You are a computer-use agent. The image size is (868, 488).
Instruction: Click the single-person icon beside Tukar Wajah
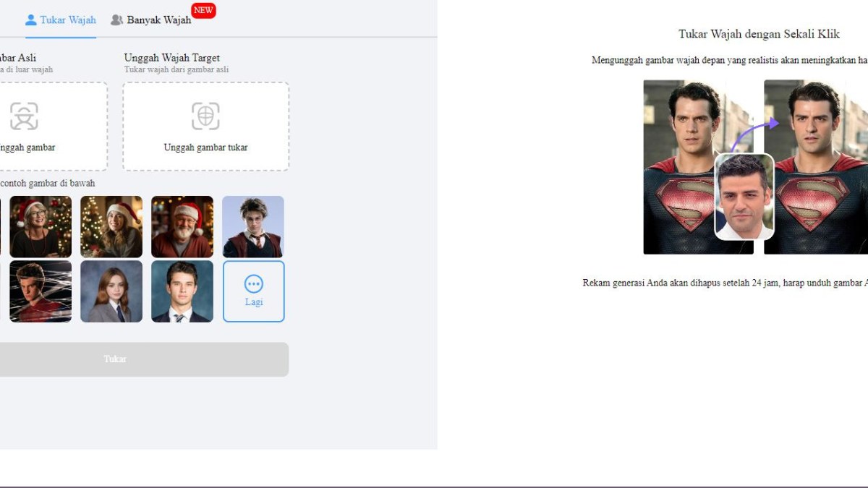pyautogui.click(x=31, y=20)
